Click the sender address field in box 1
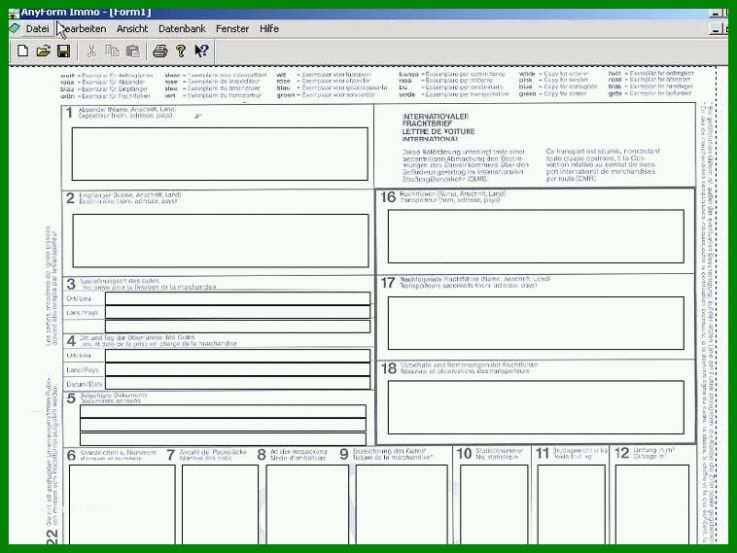The image size is (737, 553). [x=220, y=154]
